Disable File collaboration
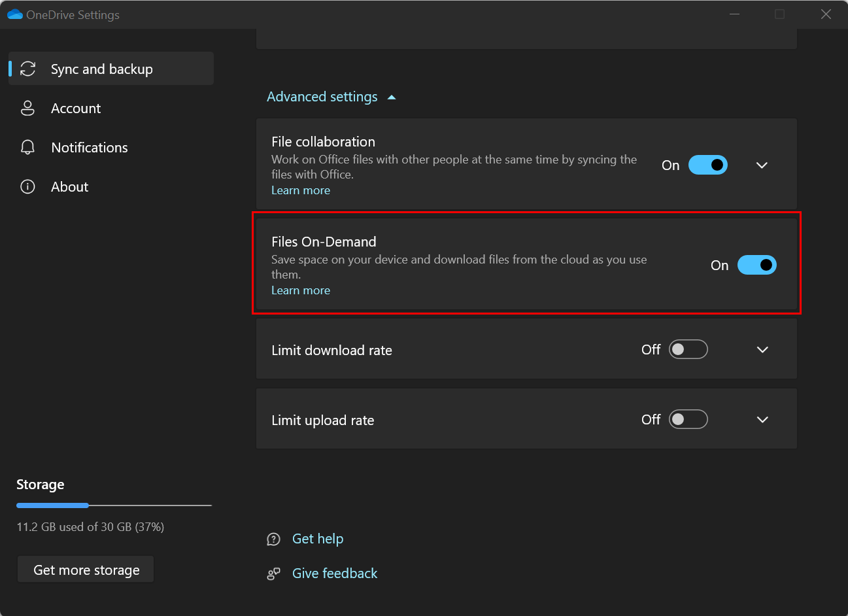This screenshot has width=848, height=616. [708, 165]
